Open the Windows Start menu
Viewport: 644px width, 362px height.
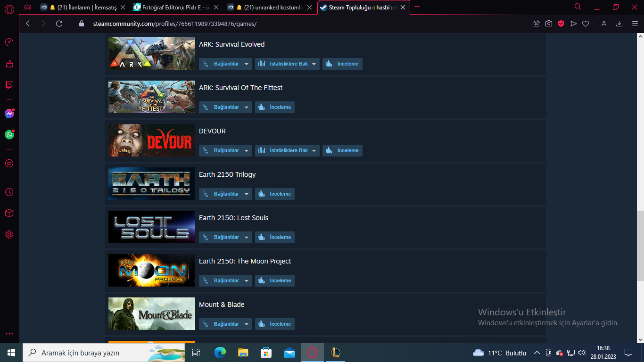(11, 353)
